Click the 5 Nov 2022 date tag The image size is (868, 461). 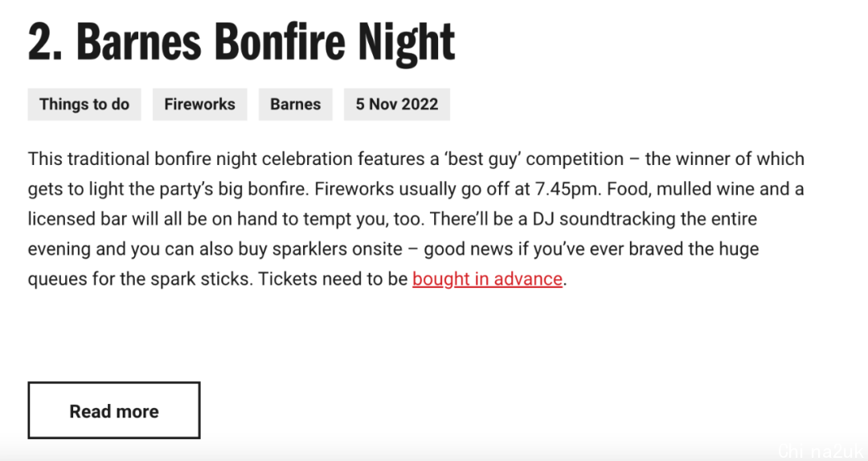click(x=397, y=104)
